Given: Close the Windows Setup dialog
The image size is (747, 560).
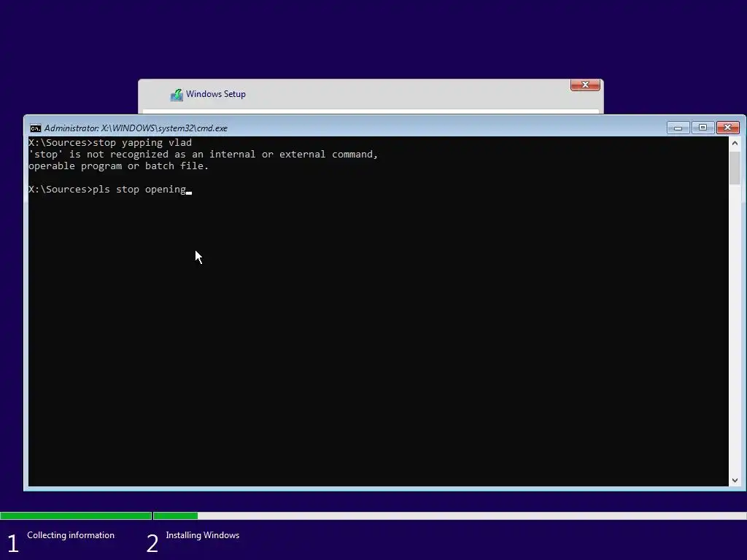Looking at the screenshot, I should tap(585, 85).
